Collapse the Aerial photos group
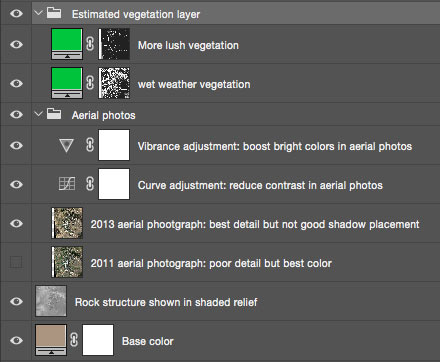Screen dimensions: 440x362 tap(38, 114)
